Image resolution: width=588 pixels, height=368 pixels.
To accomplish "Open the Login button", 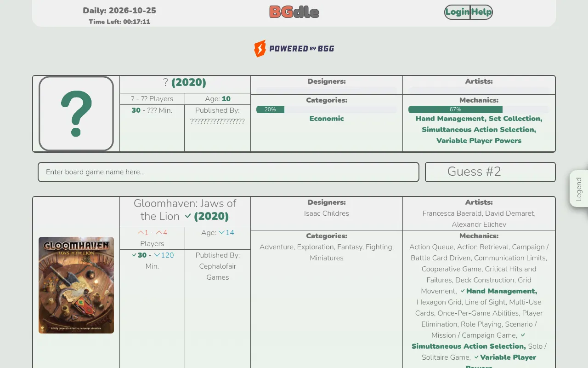I will 457,12.
